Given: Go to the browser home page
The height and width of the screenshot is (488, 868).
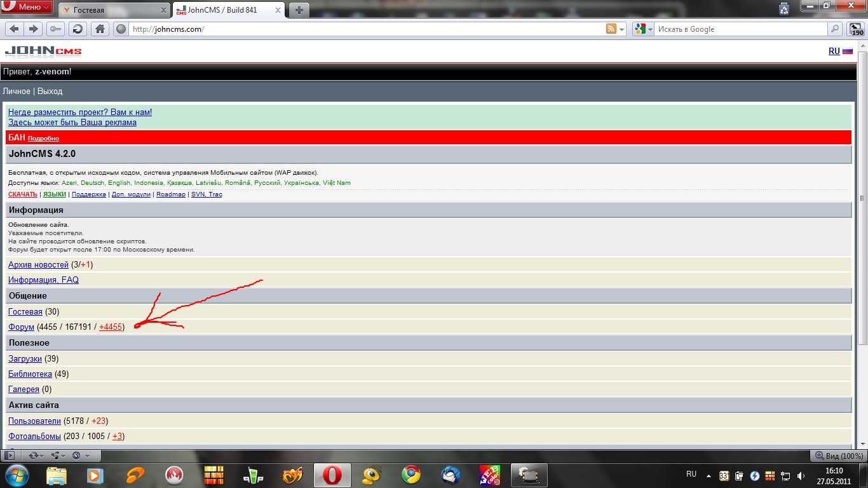Looking at the screenshot, I should [100, 29].
